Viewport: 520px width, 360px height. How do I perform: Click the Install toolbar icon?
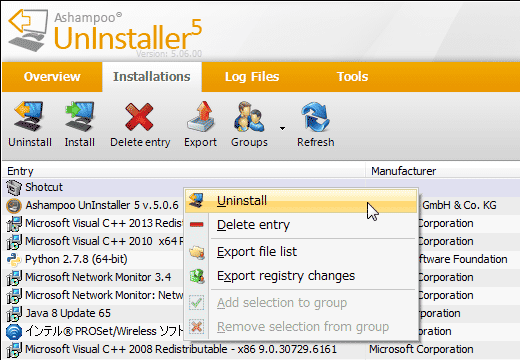pos(80,116)
